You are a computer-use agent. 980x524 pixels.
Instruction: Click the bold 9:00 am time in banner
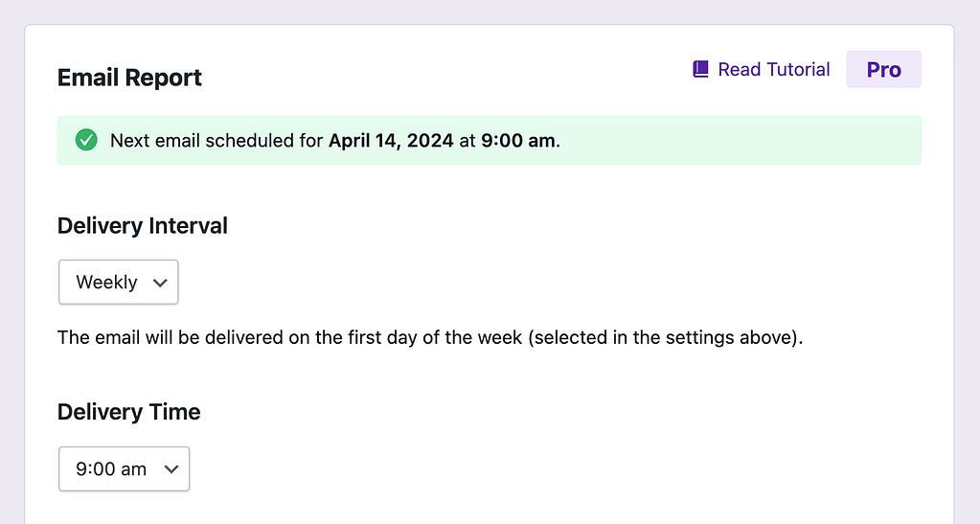[x=517, y=141]
